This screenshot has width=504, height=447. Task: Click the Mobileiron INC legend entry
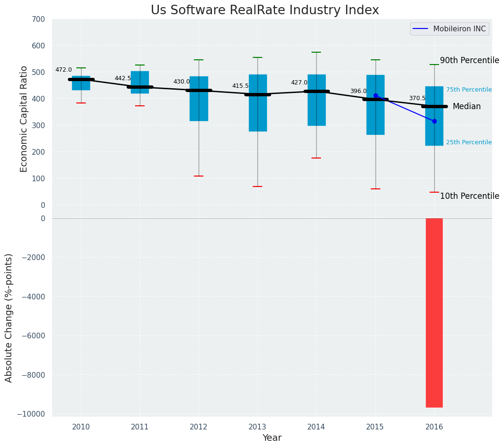tap(449, 28)
